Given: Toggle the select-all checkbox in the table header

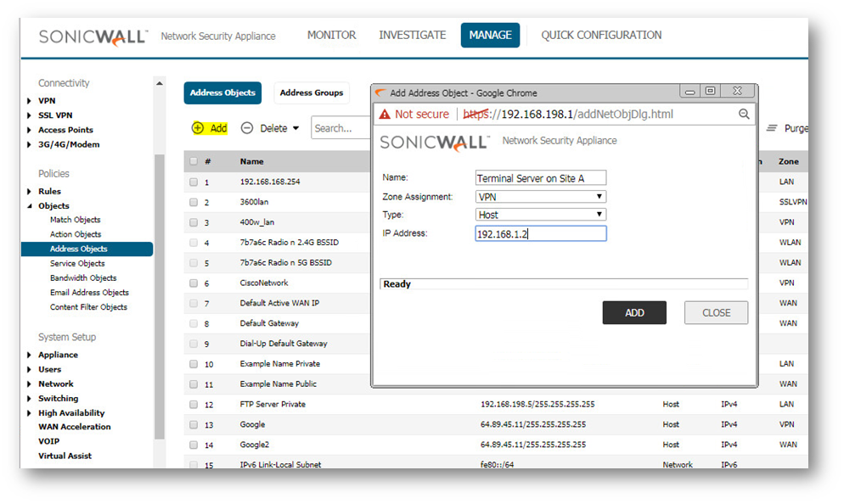Looking at the screenshot, I should pos(194,161).
